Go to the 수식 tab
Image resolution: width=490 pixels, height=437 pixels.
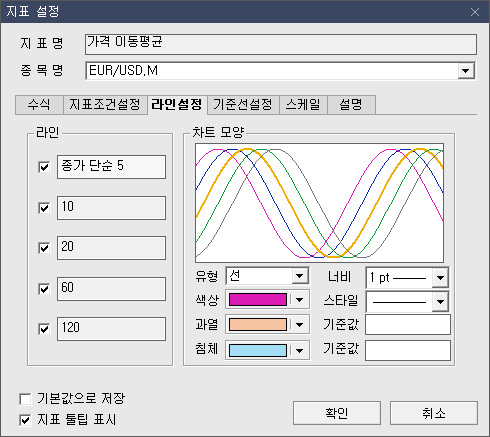39,105
